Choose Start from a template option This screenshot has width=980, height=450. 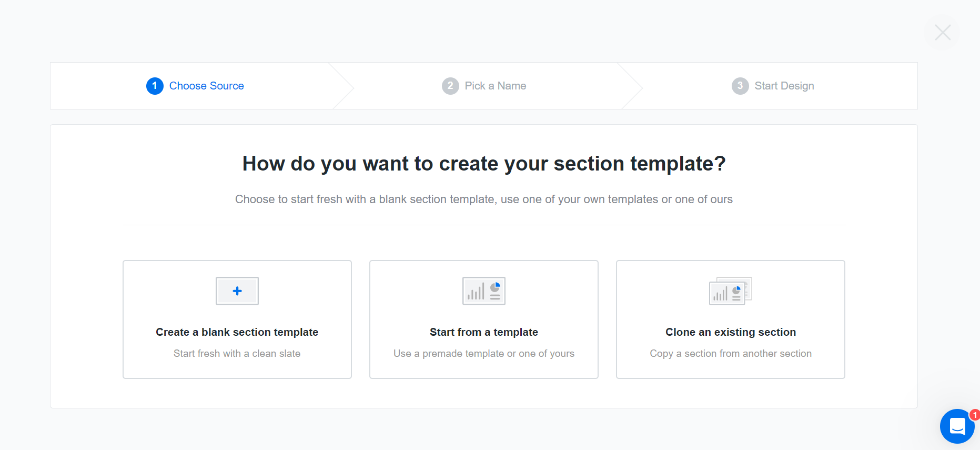[483, 332]
